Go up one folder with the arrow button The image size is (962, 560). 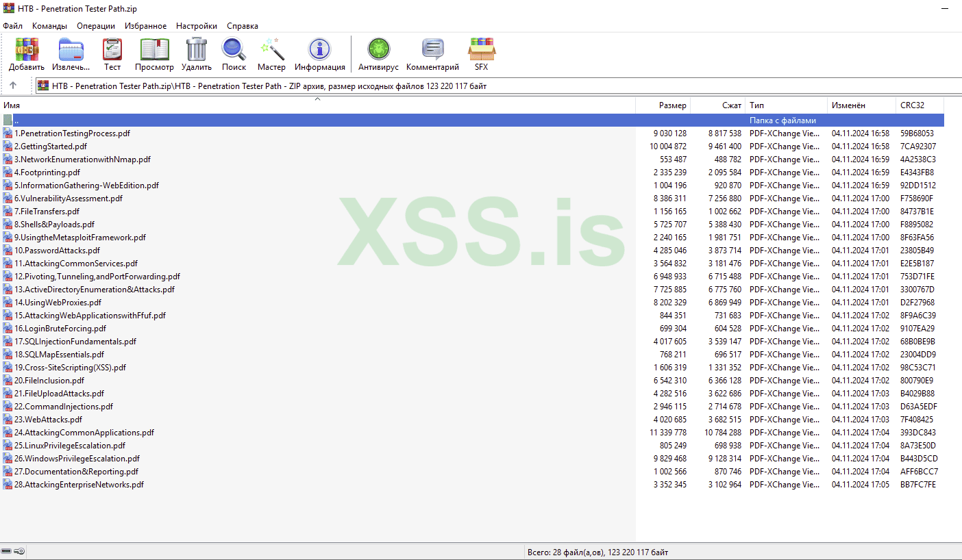12,86
